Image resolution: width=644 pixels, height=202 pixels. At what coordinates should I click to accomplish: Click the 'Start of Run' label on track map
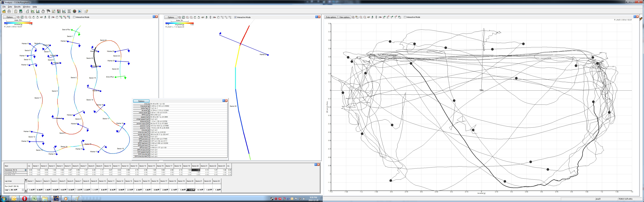[66, 29]
